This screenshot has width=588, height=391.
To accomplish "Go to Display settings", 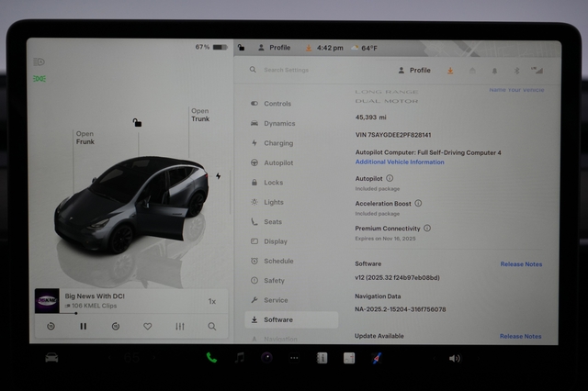I will [x=269, y=241].
